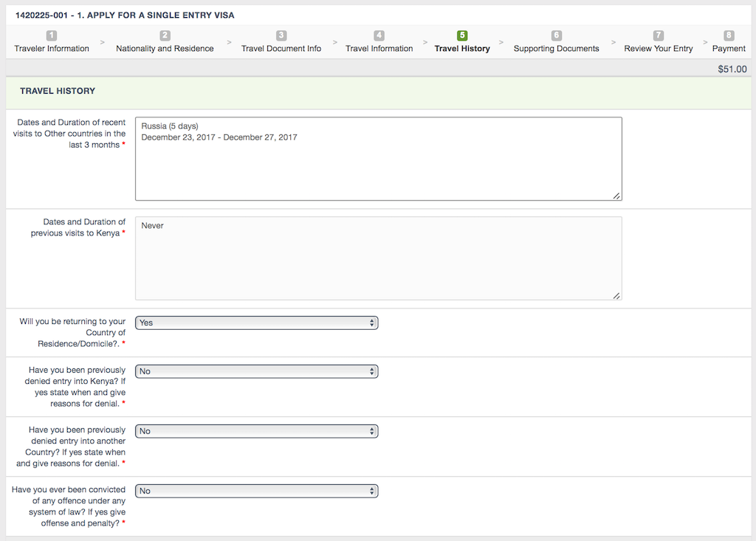
Task: Jump to the Payment step
Action: tap(729, 49)
